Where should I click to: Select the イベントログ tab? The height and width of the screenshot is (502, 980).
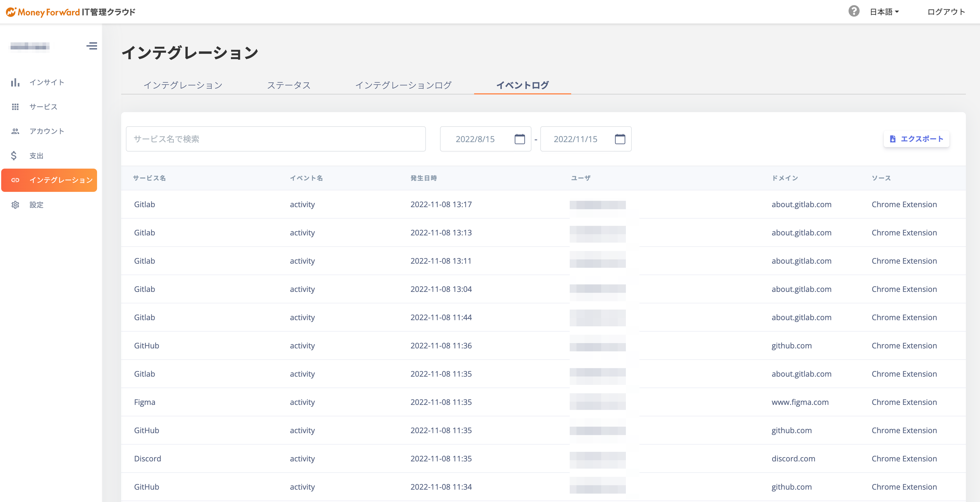click(522, 85)
